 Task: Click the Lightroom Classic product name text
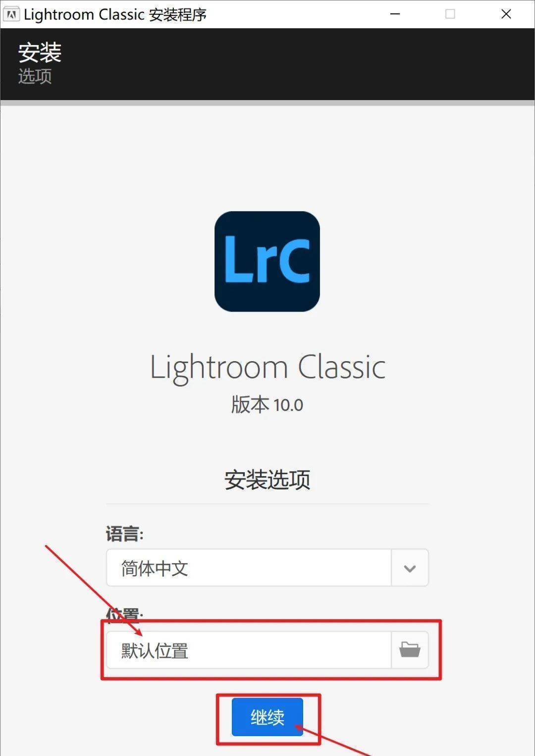(267, 368)
